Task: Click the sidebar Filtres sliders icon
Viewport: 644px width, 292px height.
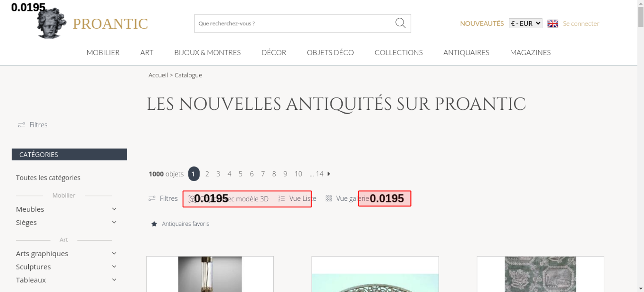Action: click(x=22, y=125)
